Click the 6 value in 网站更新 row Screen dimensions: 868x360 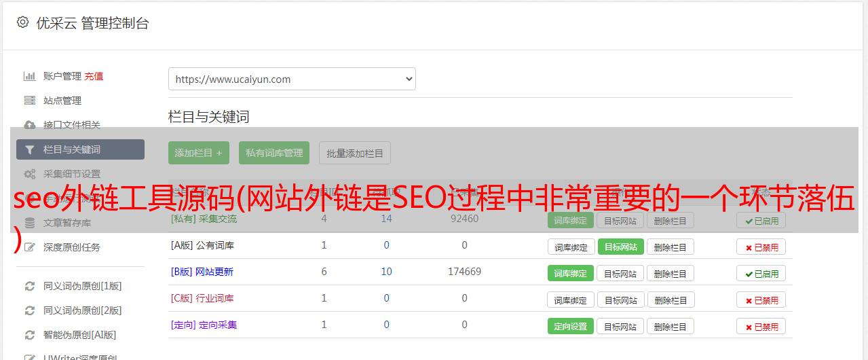(x=324, y=272)
